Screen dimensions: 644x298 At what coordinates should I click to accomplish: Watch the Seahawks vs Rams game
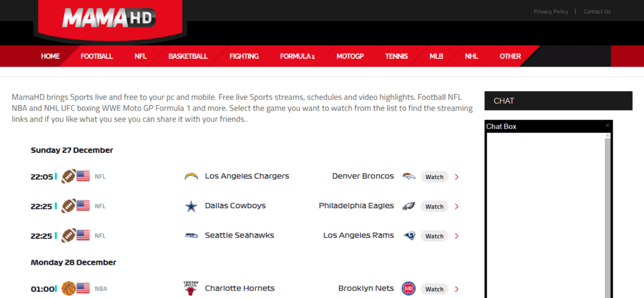(x=434, y=236)
